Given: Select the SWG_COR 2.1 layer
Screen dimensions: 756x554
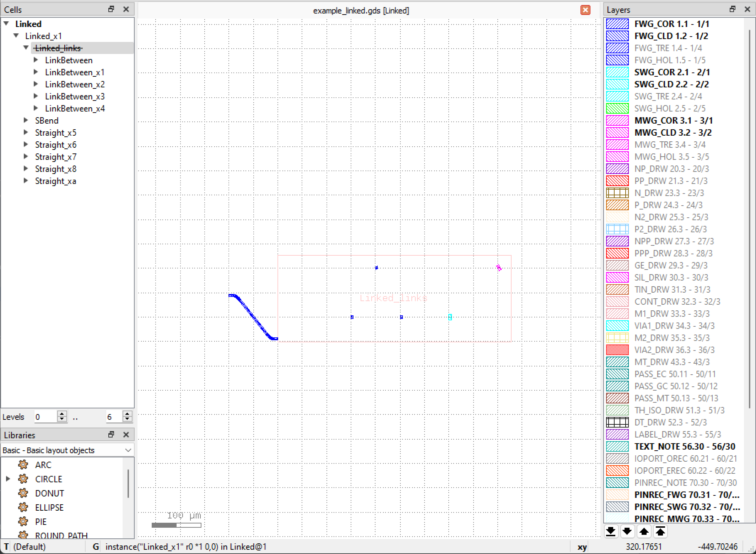Looking at the screenshot, I should pos(672,72).
